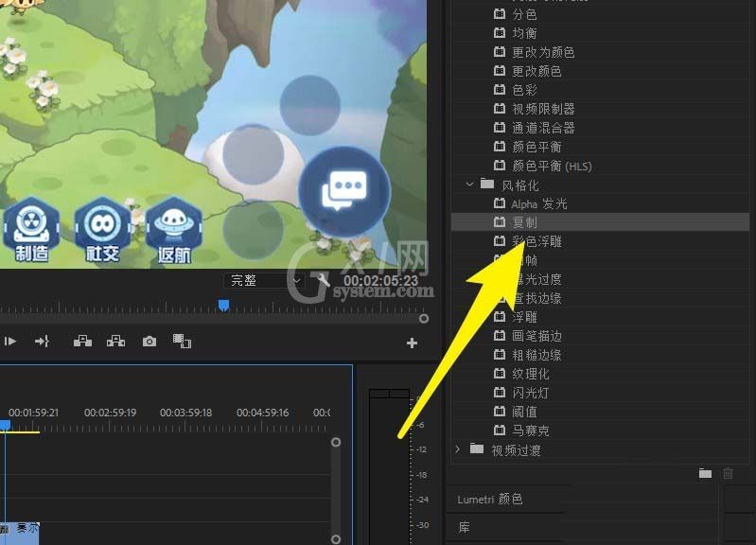Select the 马赛克 effect

531,431
